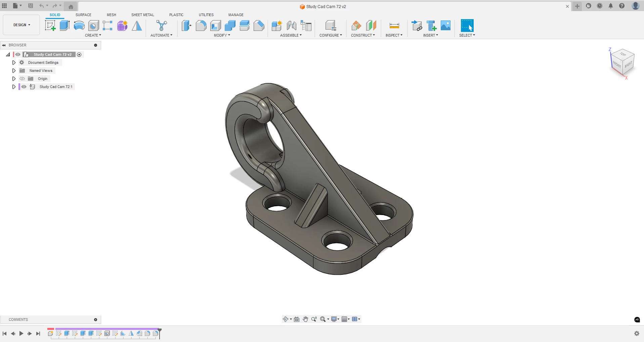Viewport: 644px width, 342px height.
Task: Click the Press Pull tool icon
Action: pos(186,26)
